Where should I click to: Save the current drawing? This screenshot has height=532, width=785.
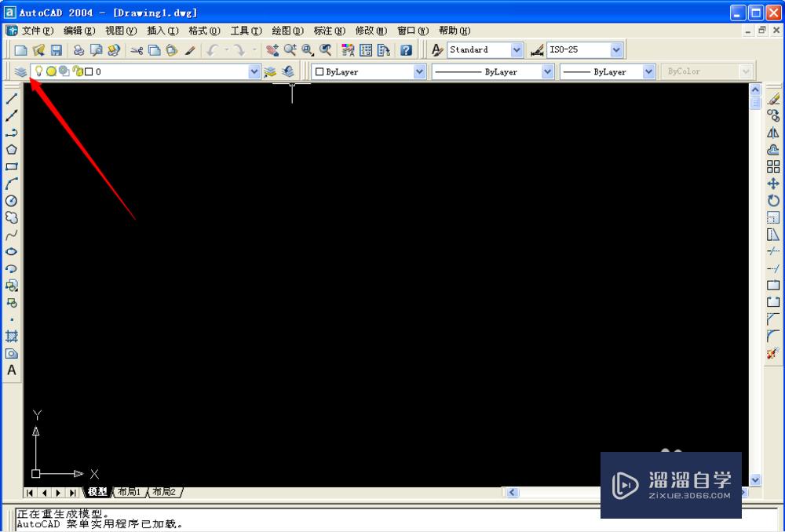(55, 49)
